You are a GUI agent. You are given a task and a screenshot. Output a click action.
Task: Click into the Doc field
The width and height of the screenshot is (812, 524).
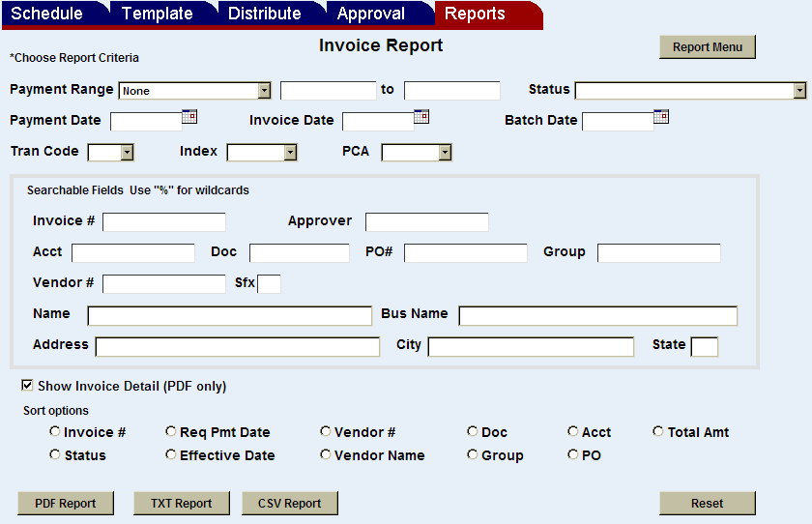(300, 253)
